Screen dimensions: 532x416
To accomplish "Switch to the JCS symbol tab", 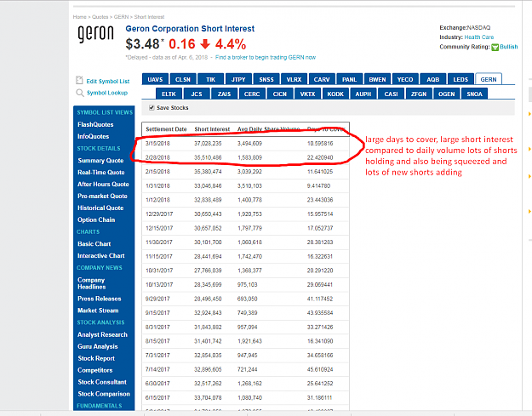I will tap(197, 94).
